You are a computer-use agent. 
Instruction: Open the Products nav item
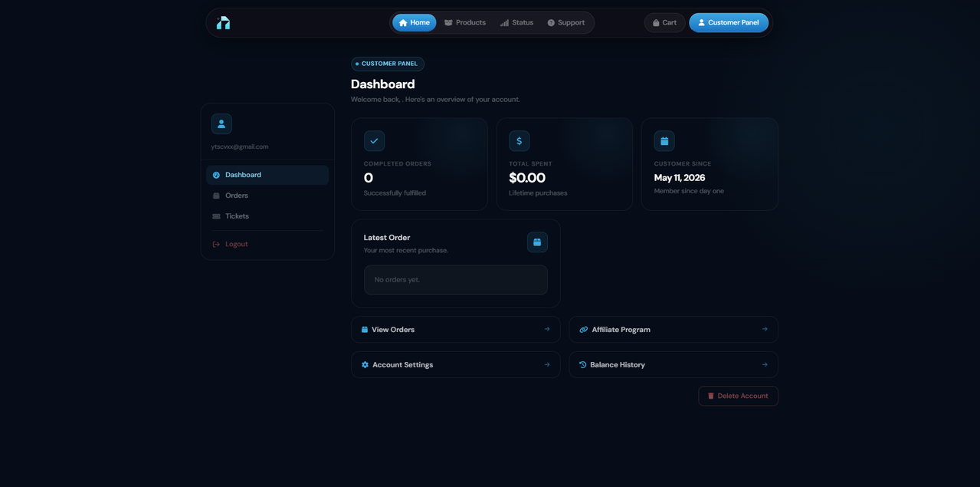click(x=465, y=23)
